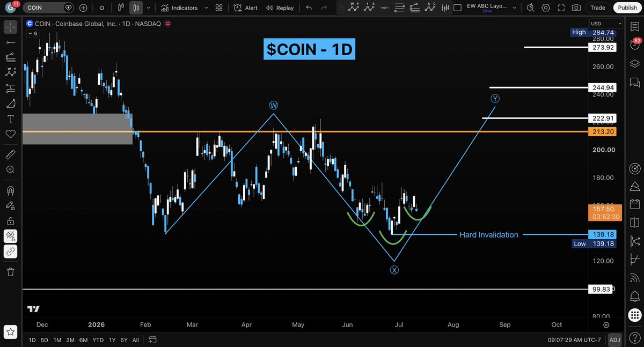Click the layout setup square icon
Image resolution: width=644 pixels, height=347 pixels.
point(457,8)
